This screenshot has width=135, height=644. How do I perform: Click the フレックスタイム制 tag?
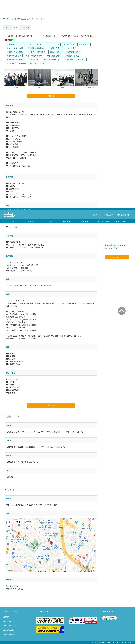click(x=15, y=48)
